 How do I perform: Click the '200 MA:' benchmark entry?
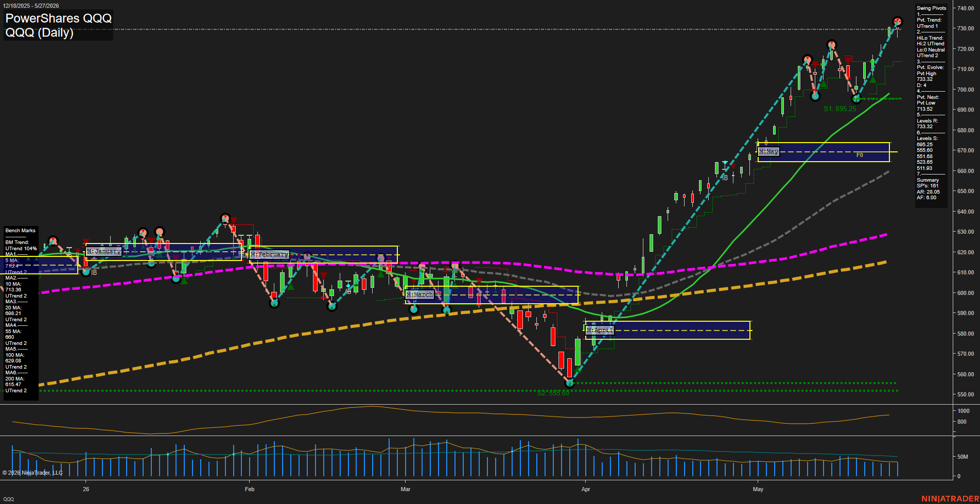[x=15, y=379]
